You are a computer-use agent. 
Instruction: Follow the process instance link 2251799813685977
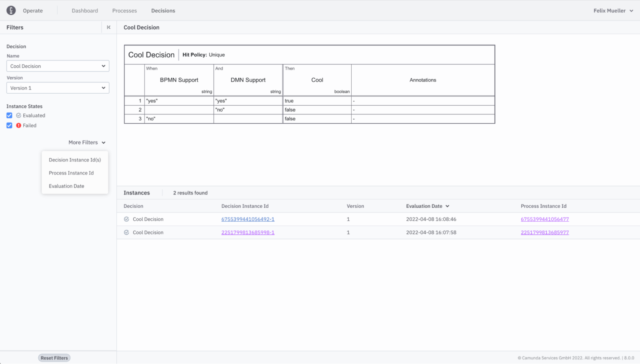545,232
